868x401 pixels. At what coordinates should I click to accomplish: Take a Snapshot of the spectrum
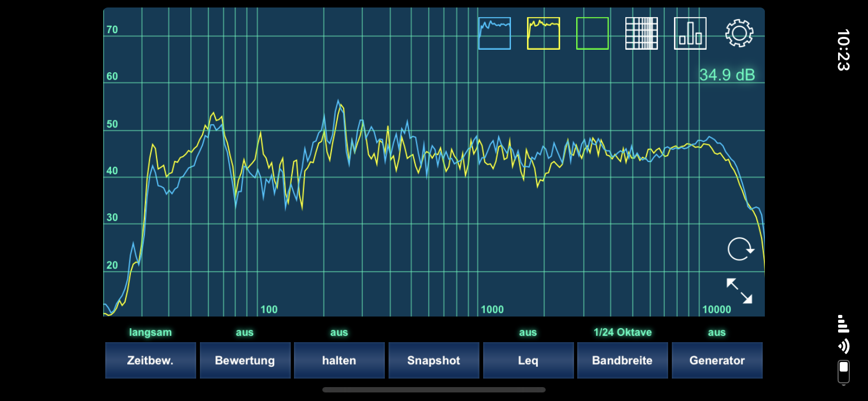click(x=433, y=360)
